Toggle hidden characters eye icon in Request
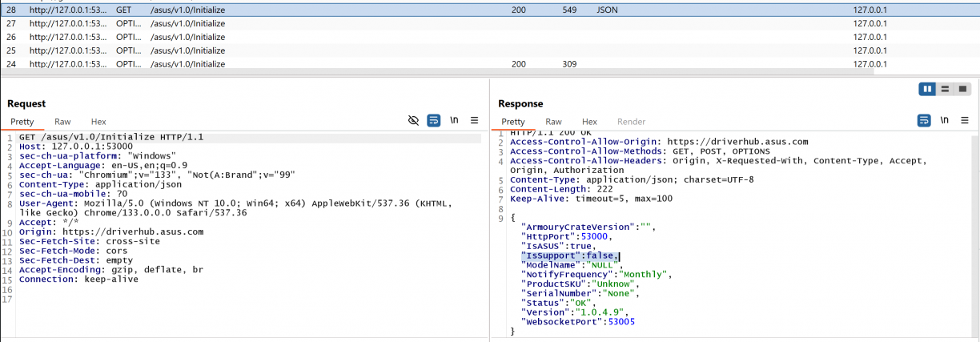Viewport: 980px width, 342px height. click(x=413, y=121)
